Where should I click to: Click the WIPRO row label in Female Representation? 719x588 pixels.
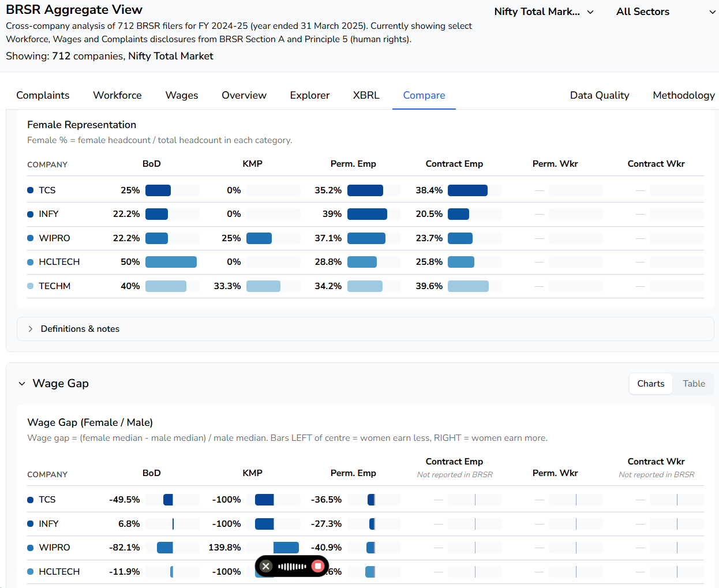point(54,238)
